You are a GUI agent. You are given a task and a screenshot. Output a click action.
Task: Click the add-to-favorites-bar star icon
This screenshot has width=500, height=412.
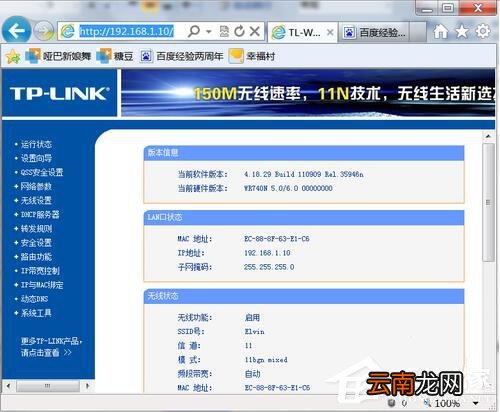click(x=13, y=56)
